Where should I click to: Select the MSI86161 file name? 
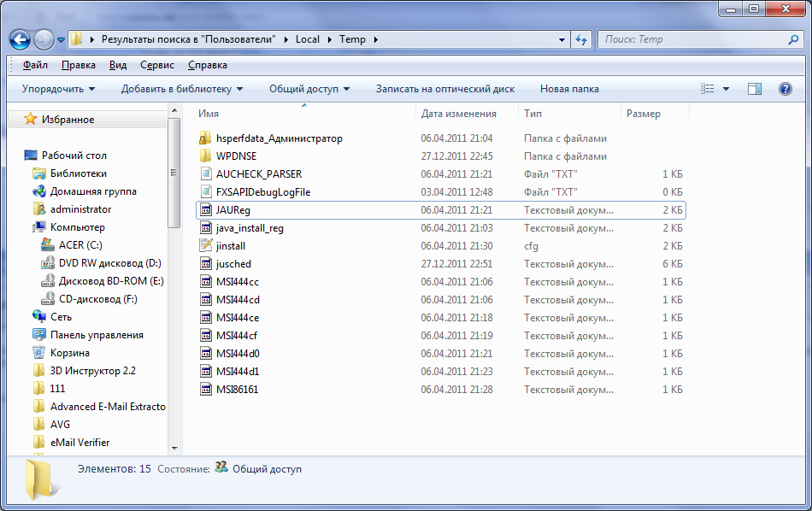coord(237,390)
